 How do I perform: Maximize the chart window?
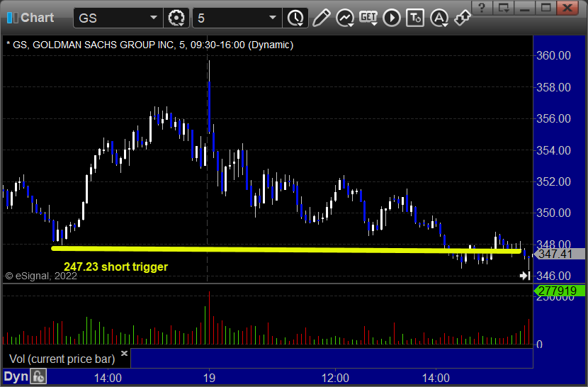pos(546,8)
